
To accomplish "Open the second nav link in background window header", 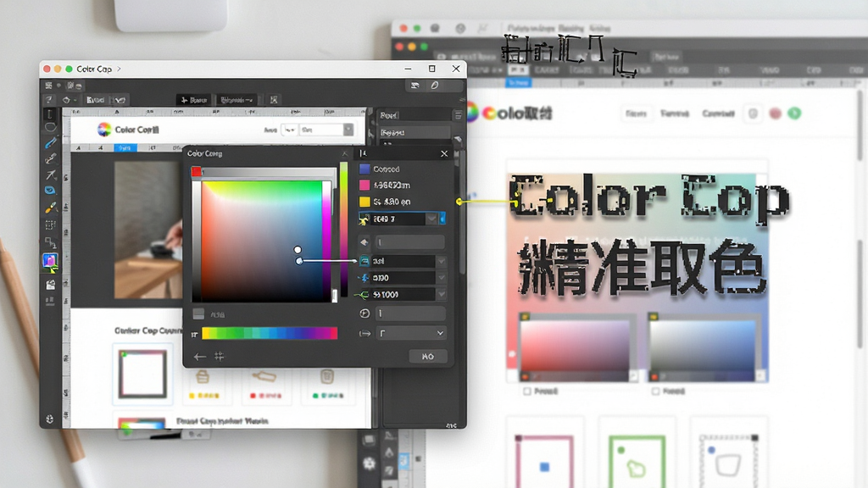I will (x=674, y=114).
